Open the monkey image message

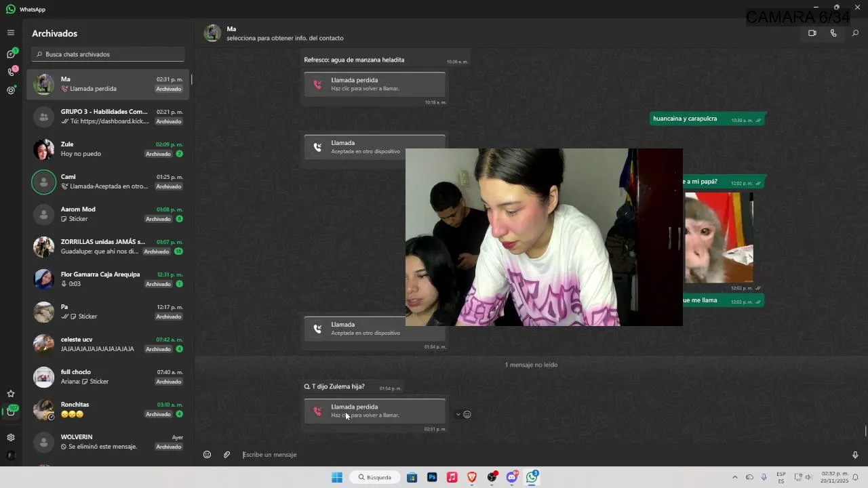[719, 237]
